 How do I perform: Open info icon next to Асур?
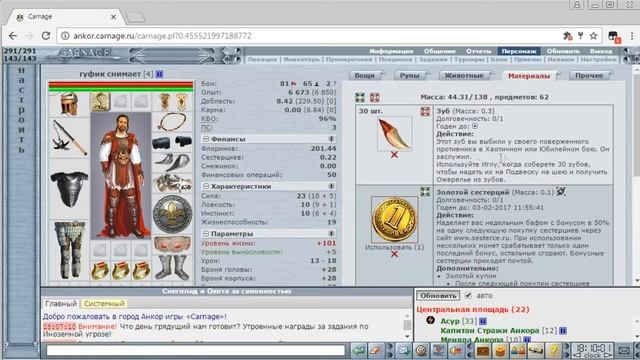(483, 321)
